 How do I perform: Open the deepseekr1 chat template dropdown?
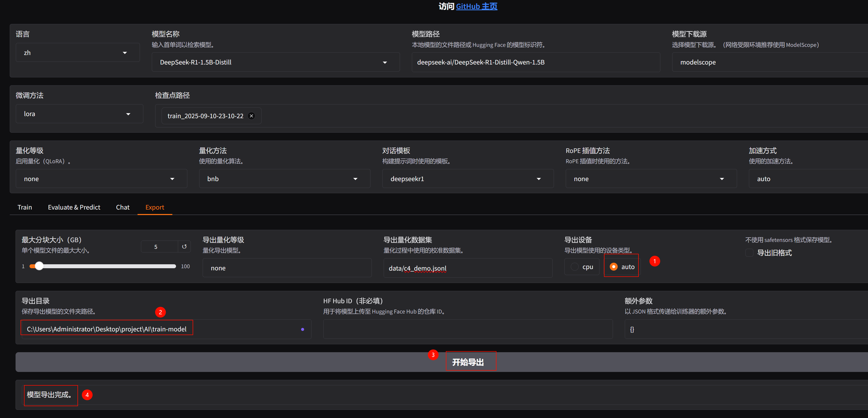pyautogui.click(x=538, y=179)
